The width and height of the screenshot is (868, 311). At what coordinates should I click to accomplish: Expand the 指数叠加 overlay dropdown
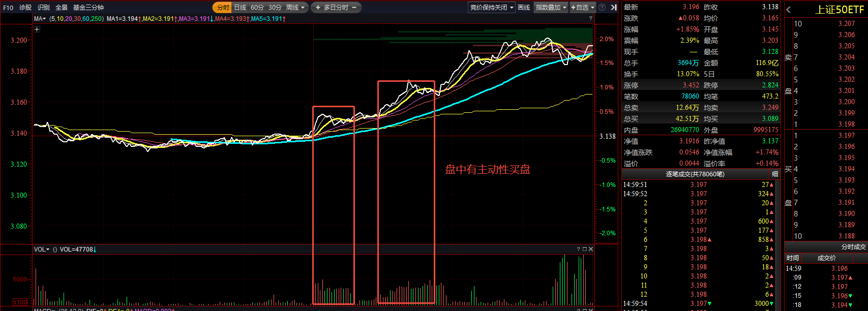pos(551,8)
